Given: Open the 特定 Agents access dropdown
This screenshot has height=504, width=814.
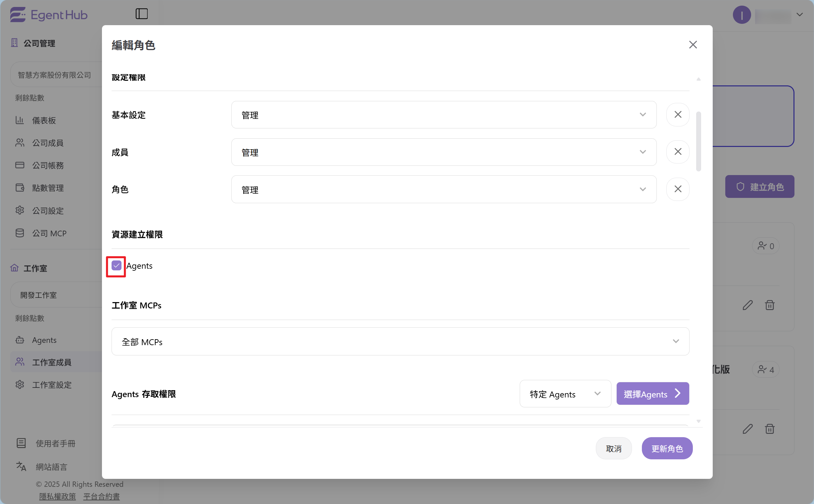Looking at the screenshot, I should 565,394.
